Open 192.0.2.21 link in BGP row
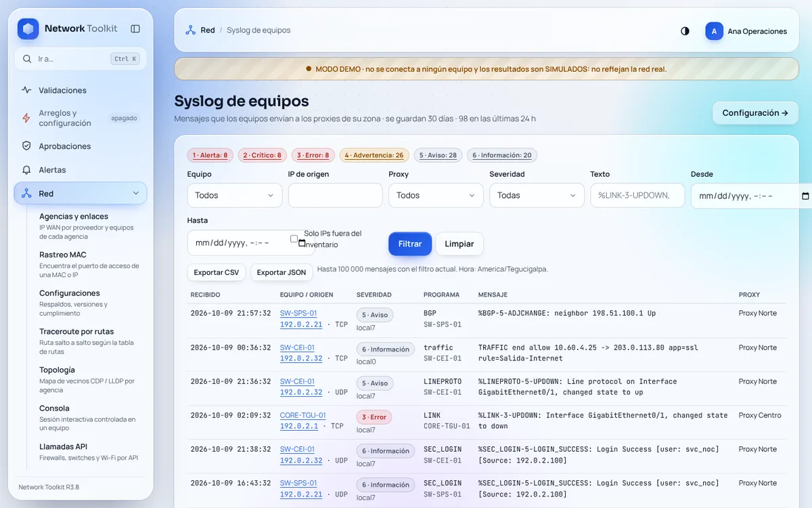The width and height of the screenshot is (812, 508). [301, 324]
